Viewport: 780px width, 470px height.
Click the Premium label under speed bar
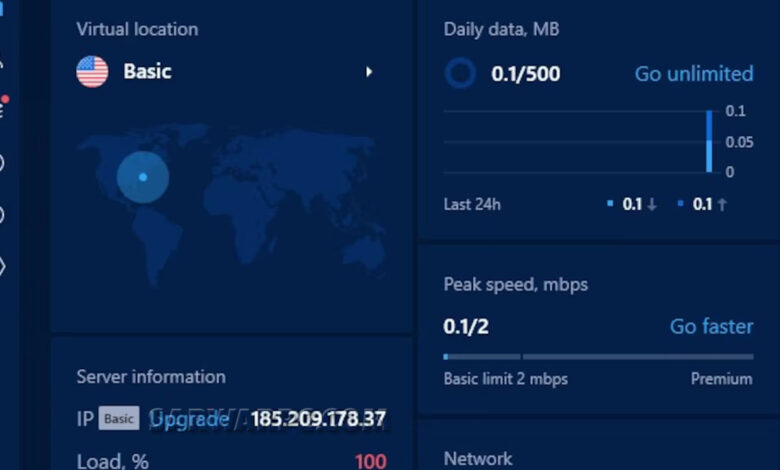(721, 379)
